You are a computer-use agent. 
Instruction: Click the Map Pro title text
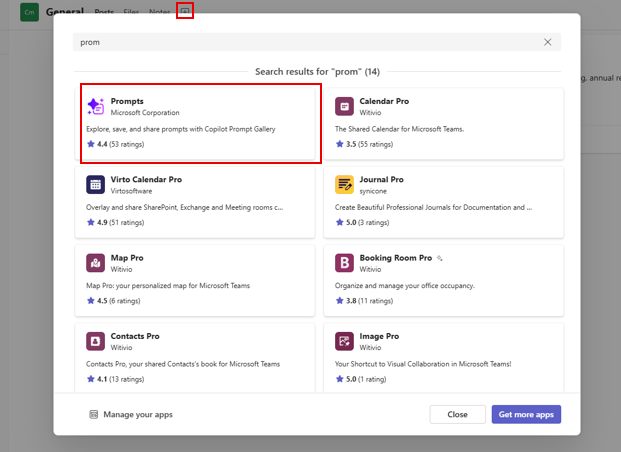click(x=127, y=258)
